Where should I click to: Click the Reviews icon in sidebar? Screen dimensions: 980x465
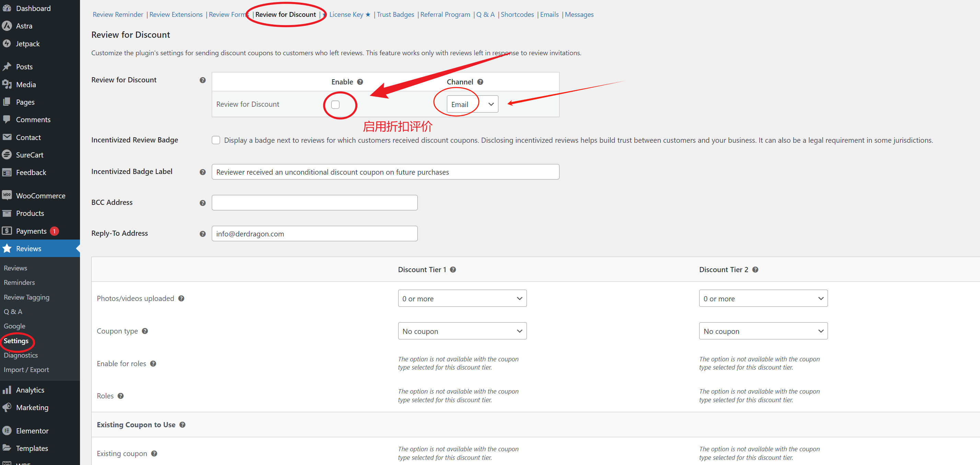tap(8, 248)
